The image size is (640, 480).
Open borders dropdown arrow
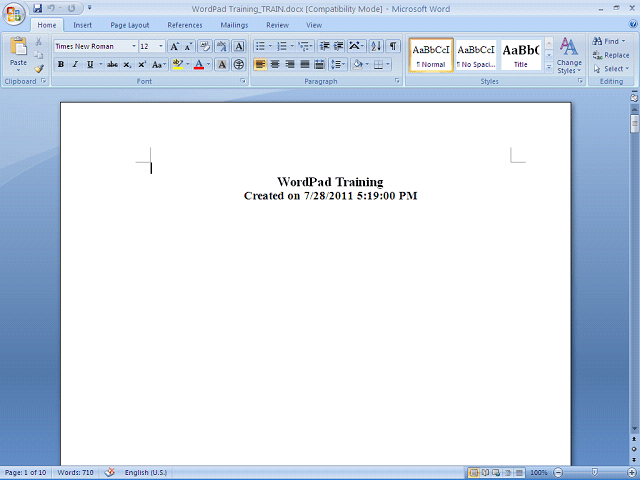pyautogui.click(x=388, y=64)
